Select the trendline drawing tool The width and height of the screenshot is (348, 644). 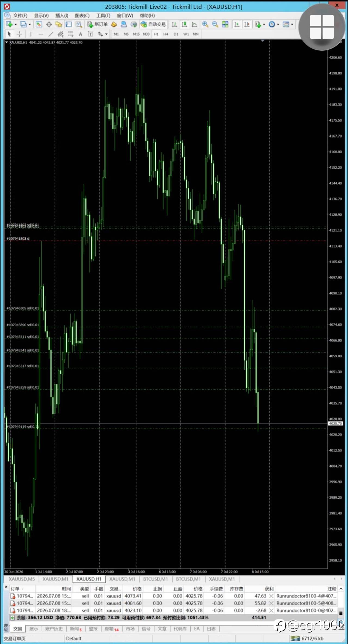(51, 34)
